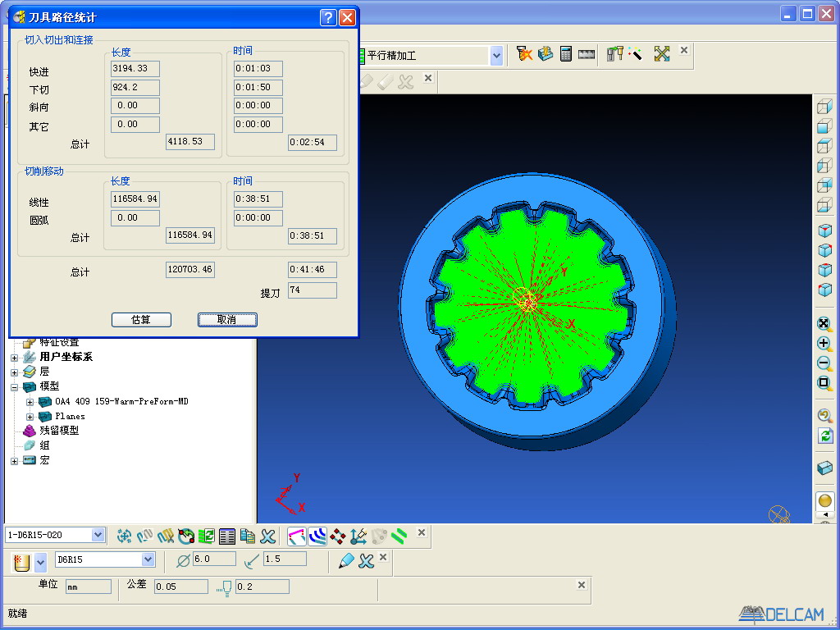Close the main toolbar with X
Screen dimensions: 840x630
click(684, 50)
